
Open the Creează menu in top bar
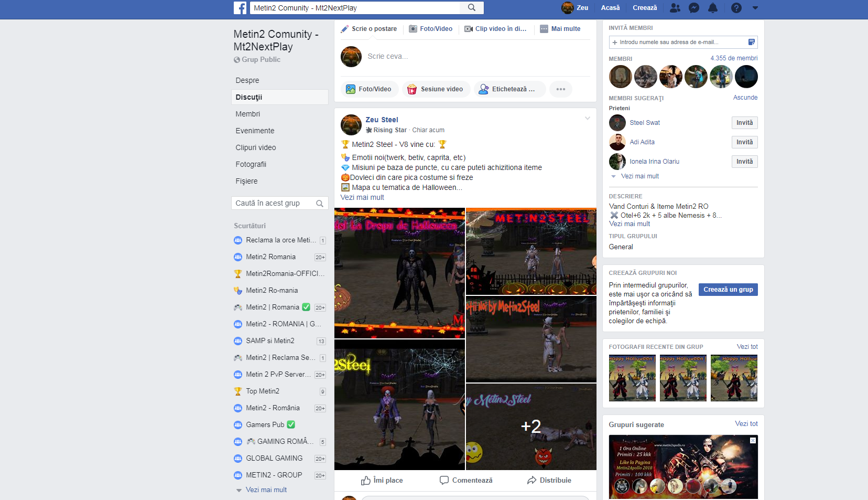645,8
